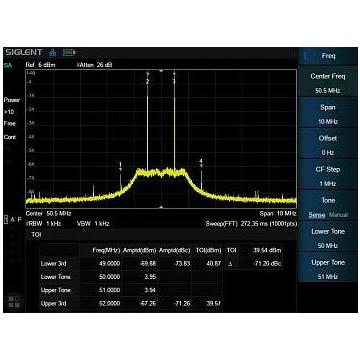Select the Upper 3rd row label
Viewport: 360px width, 360px height.
(53, 303)
